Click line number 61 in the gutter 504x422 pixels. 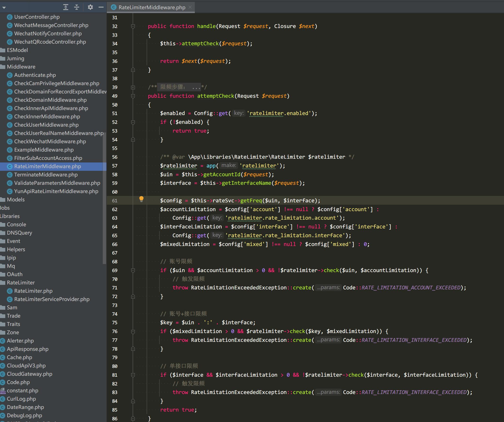[115, 201]
